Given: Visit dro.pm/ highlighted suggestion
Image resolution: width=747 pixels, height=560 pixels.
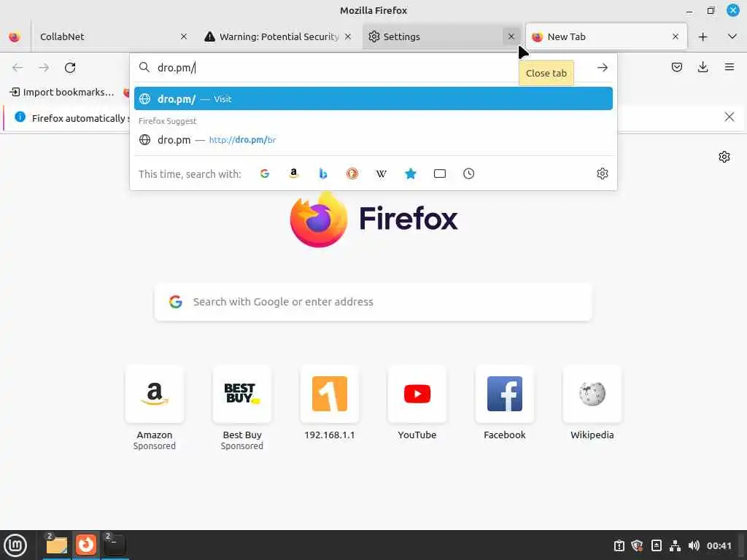Looking at the screenshot, I should 373,98.
